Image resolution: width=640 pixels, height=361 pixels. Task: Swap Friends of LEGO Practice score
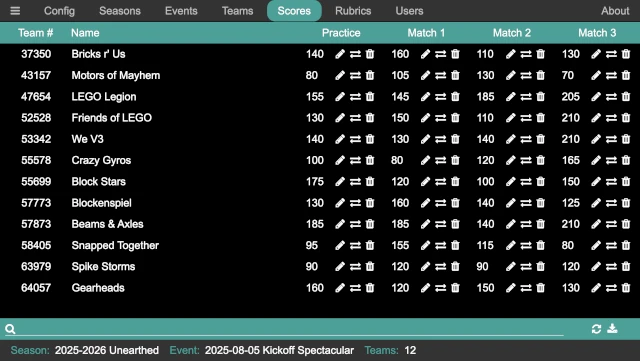point(355,118)
